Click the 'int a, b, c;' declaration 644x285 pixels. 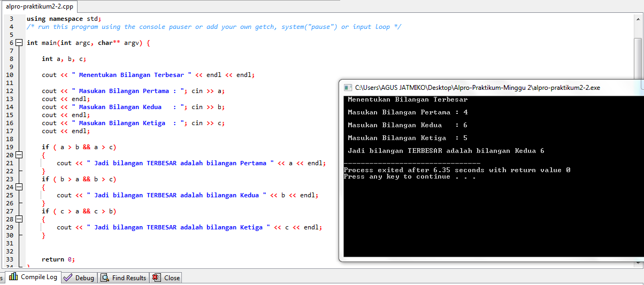click(64, 59)
